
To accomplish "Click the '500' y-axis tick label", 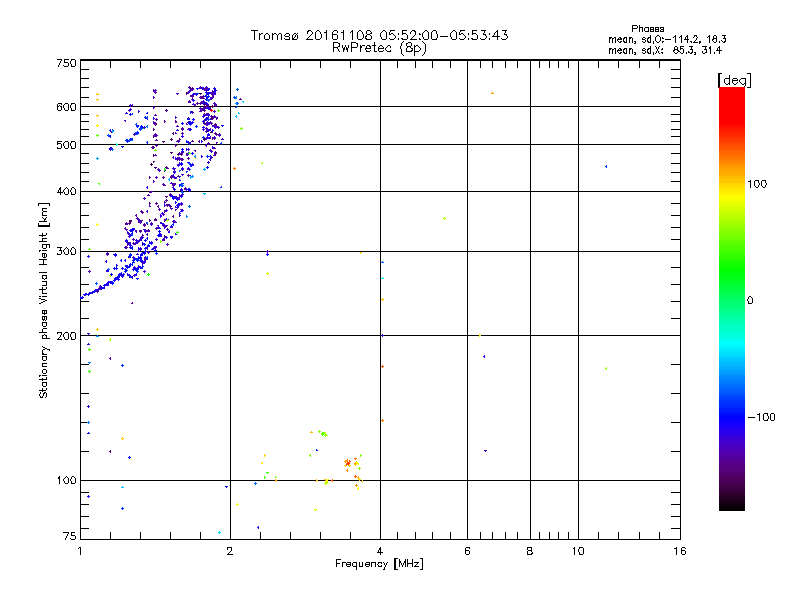I will (66, 145).
